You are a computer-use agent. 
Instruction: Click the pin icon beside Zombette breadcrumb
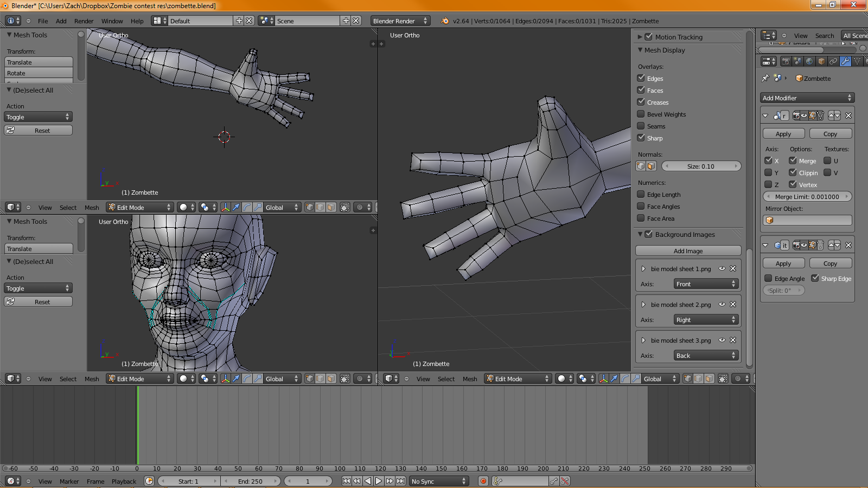tap(765, 78)
